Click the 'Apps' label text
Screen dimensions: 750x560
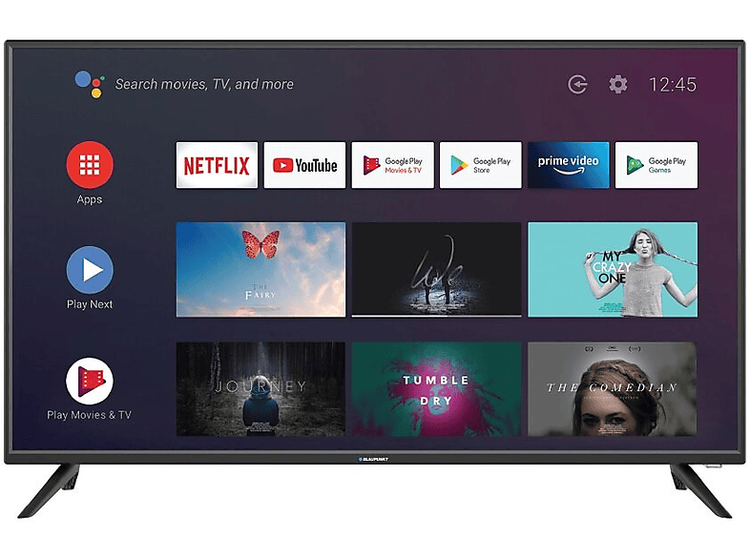coord(90,199)
